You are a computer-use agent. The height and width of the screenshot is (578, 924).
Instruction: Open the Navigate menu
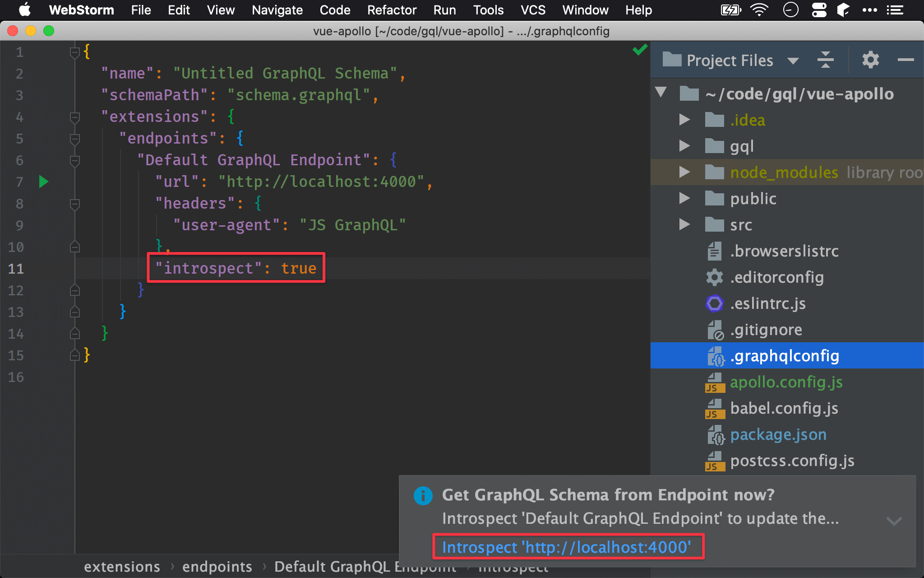coord(277,10)
